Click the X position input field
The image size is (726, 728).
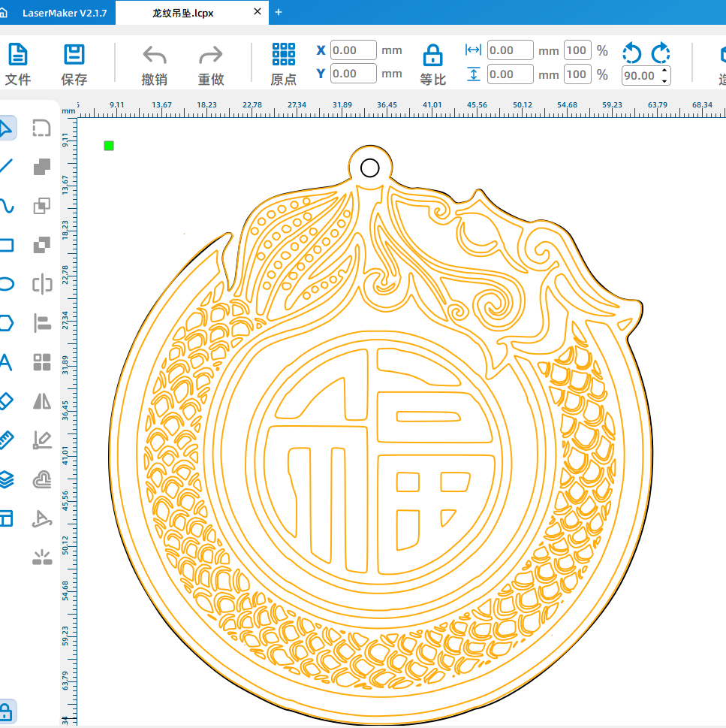(x=353, y=50)
